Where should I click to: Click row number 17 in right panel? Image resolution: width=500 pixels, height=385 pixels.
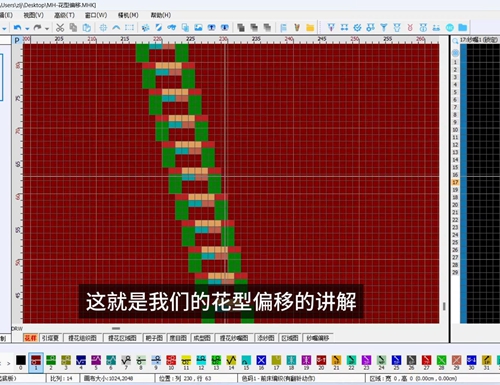tap(455, 182)
